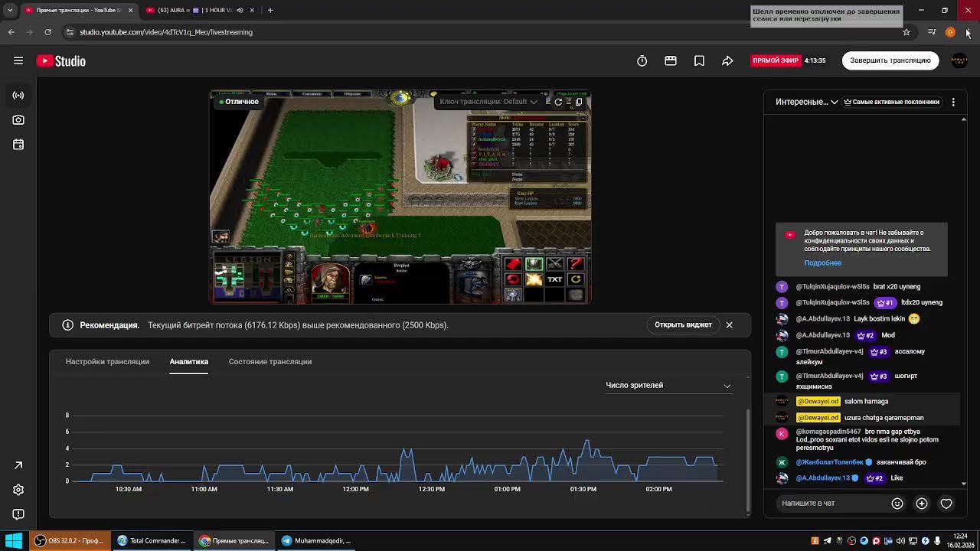The height and width of the screenshot is (551, 980).
Task: Select the Аналитика tab
Action: tap(189, 362)
